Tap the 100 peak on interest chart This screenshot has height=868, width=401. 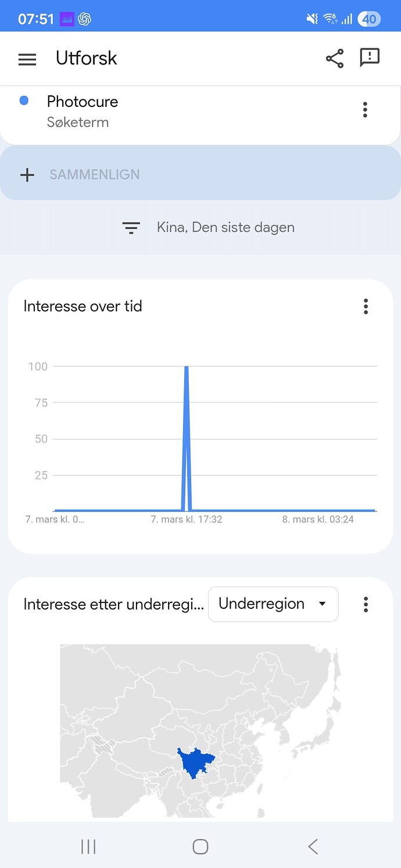187,368
